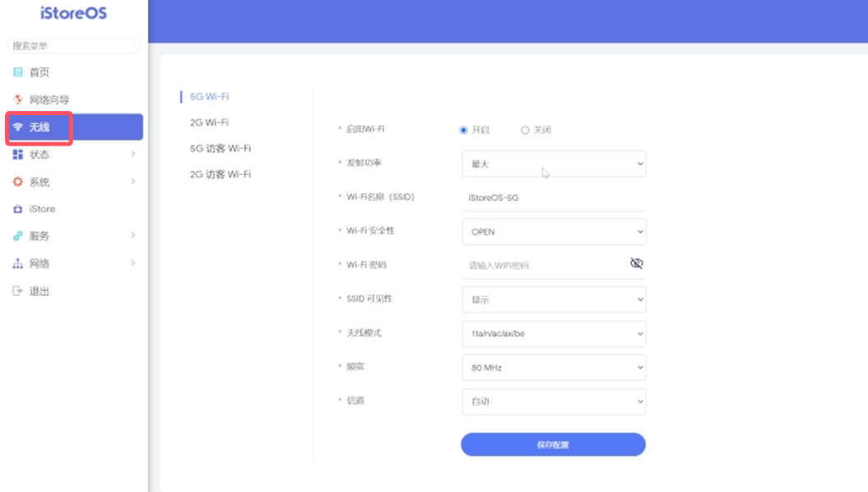868x492 pixels.
Task: Select the 关闭 radio button
Action: [x=525, y=130]
